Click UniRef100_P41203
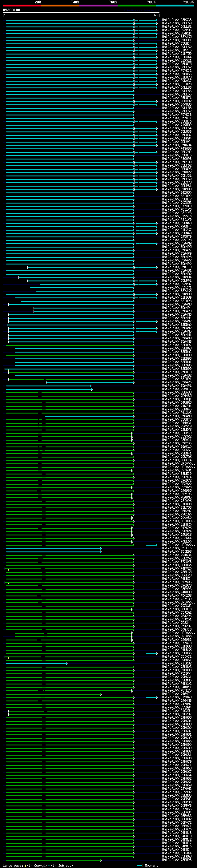 tap(177, 413)
